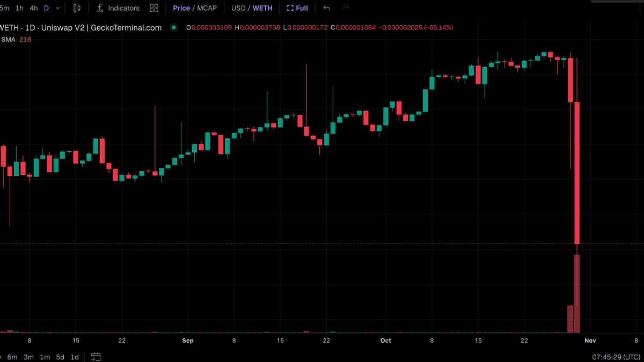Select the SMA 218 indicator legend
Screen dimensions: 644x362
tap(16, 39)
